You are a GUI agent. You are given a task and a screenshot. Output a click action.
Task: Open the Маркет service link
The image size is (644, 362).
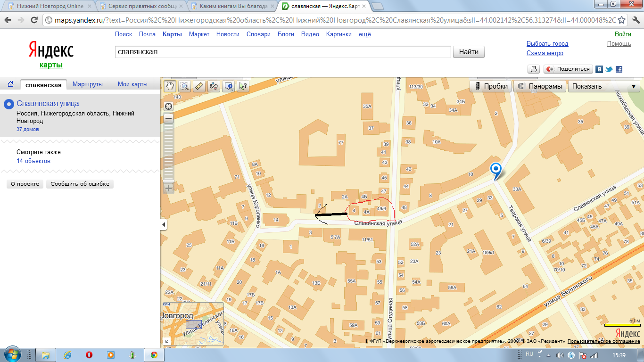click(x=199, y=34)
